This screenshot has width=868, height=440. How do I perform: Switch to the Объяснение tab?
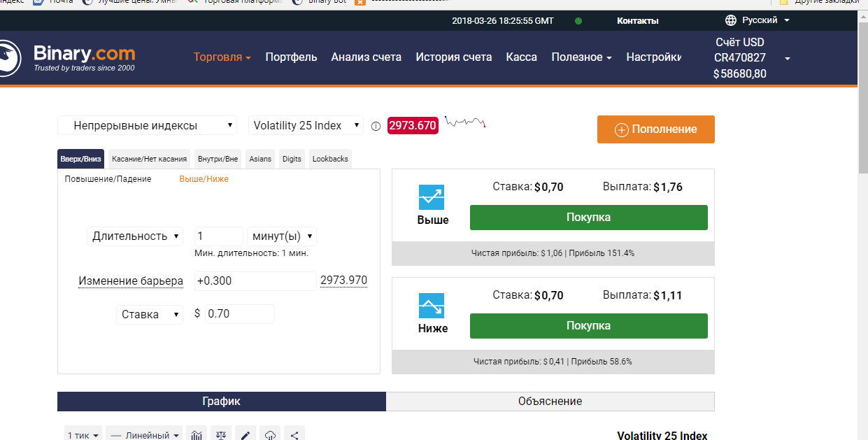pyautogui.click(x=550, y=402)
